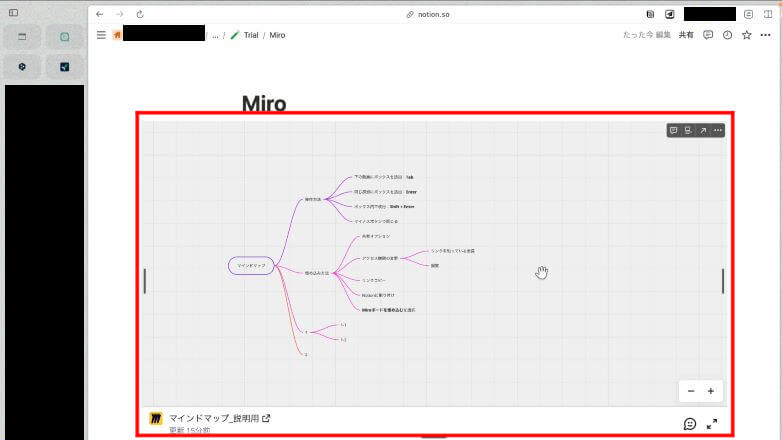Click the caption icon on embed toolbar

(x=688, y=130)
